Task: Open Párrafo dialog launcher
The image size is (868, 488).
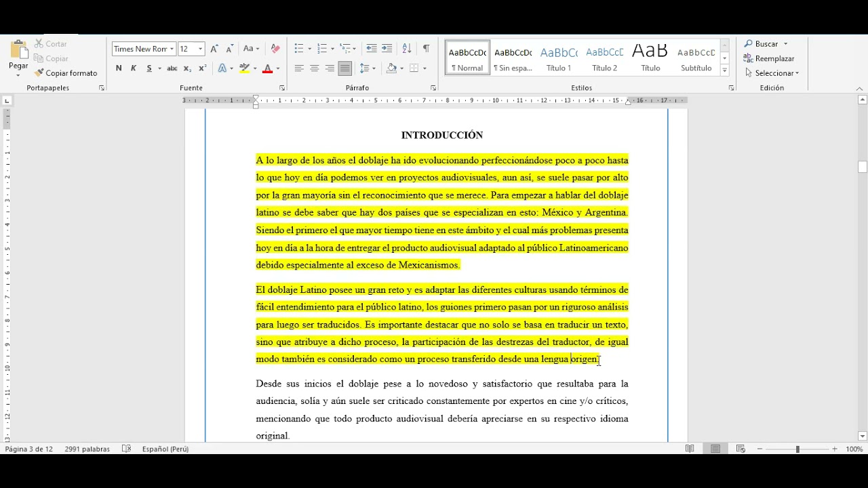Action: coord(433,88)
